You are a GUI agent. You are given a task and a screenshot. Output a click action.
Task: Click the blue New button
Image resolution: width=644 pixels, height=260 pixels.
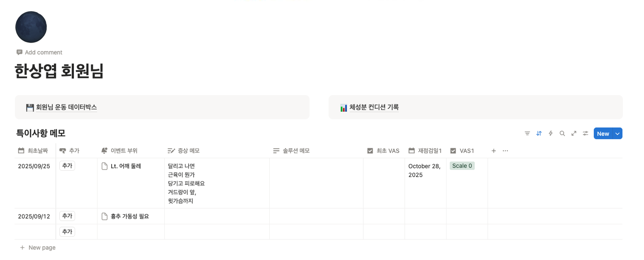(603, 134)
